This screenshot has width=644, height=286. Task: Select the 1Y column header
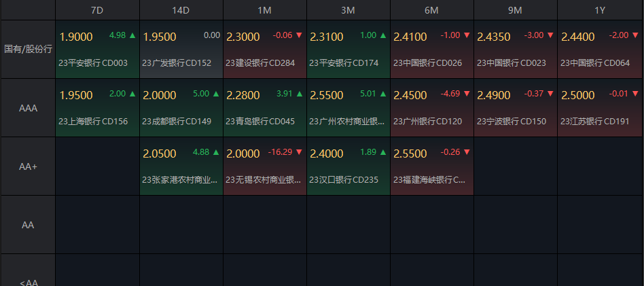pyautogui.click(x=600, y=10)
